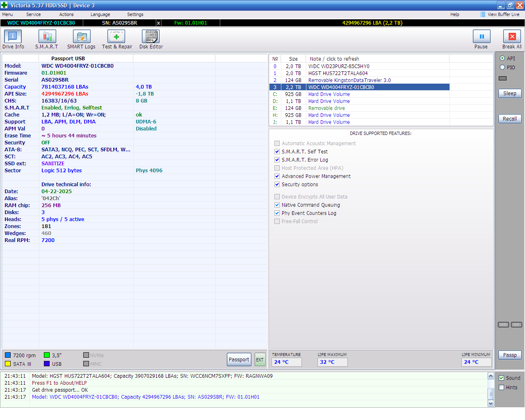
Task: Open the Service menu
Action: coord(34,14)
